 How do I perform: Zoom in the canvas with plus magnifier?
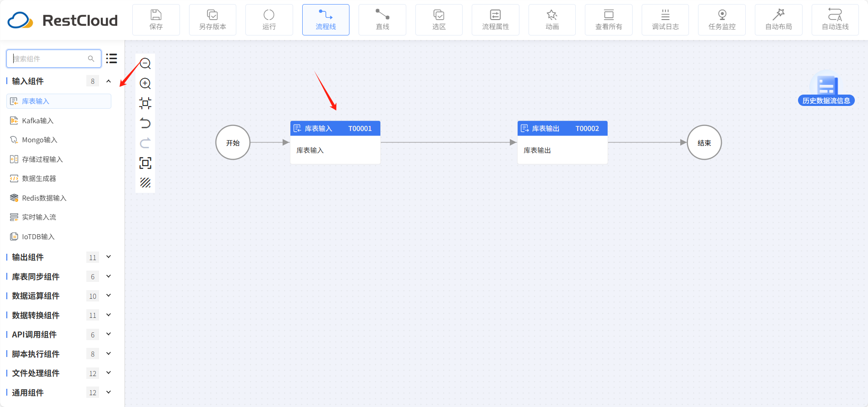(145, 83)
